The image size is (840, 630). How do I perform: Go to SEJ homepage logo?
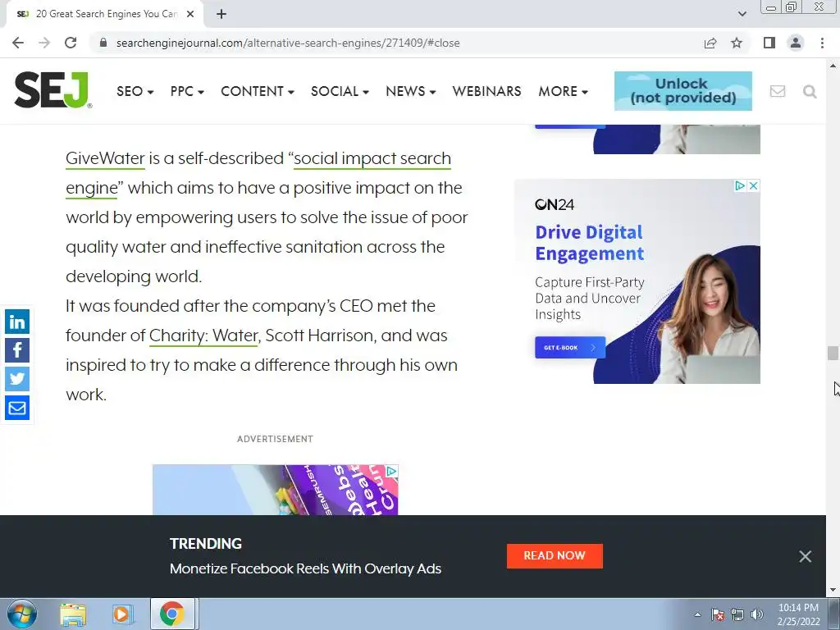click(52, 90)
